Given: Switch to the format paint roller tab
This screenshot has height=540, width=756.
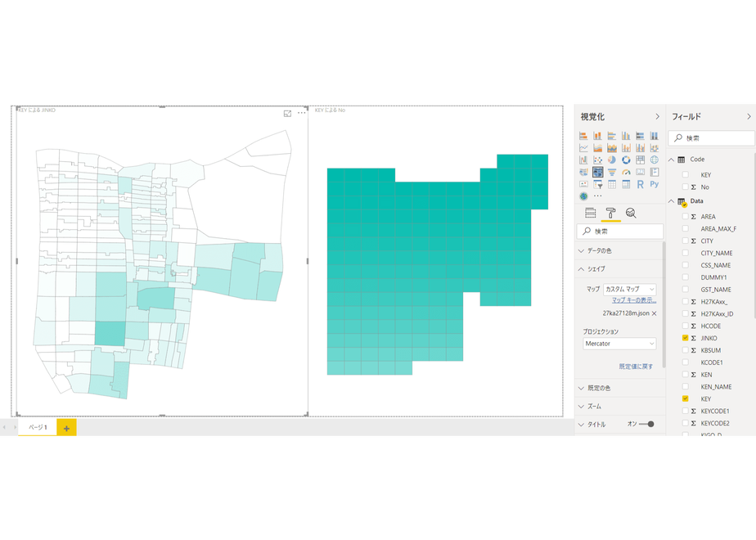Looking at the screenshot, I should (x=610, y=213).
